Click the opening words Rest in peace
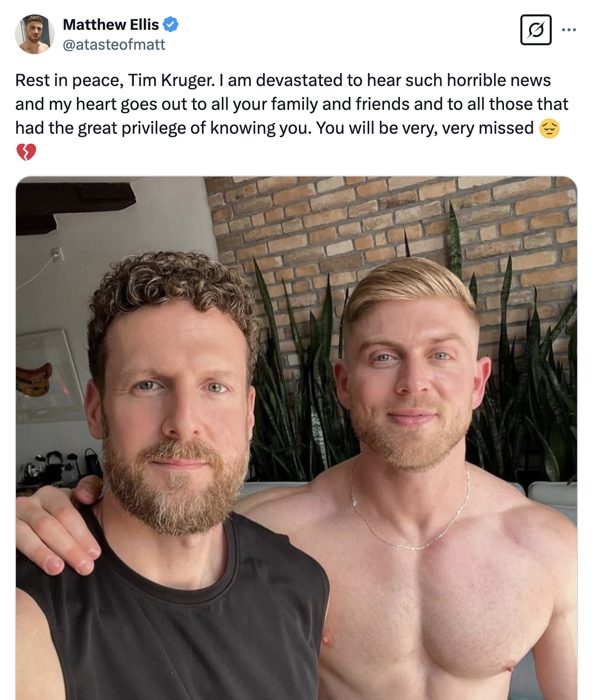The height and width of the screenshot is (700, 593). pyautogui.click(x=68, y=81)
